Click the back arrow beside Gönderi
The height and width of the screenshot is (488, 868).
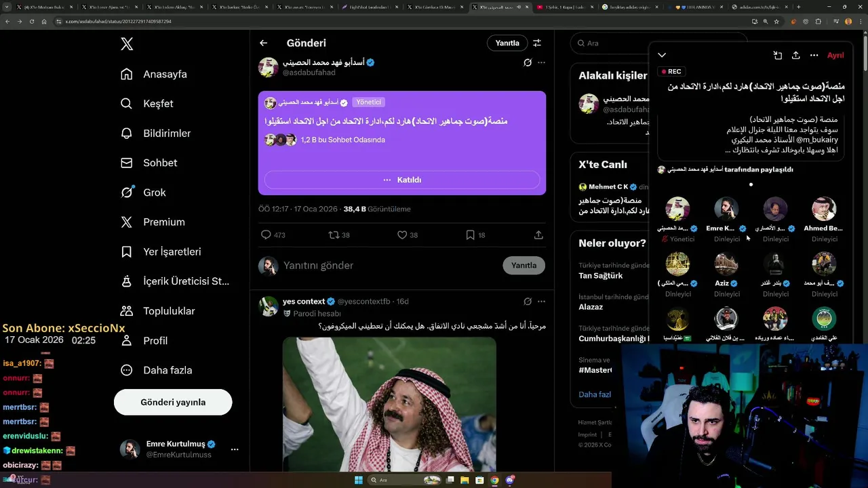click(263, 43)
